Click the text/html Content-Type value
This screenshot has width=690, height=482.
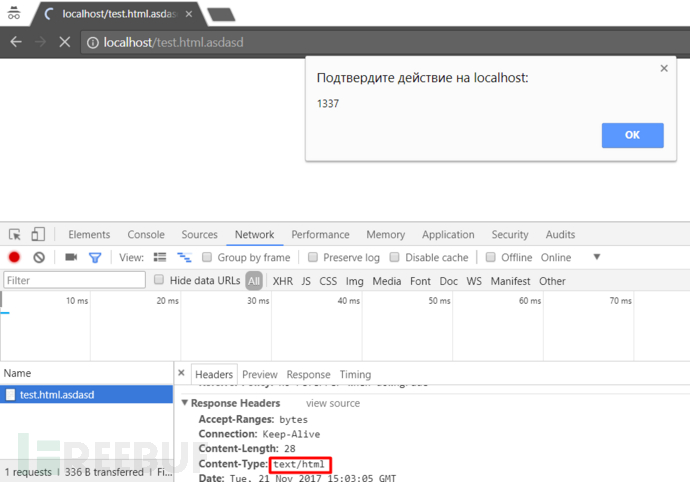(x=299, y=464)
